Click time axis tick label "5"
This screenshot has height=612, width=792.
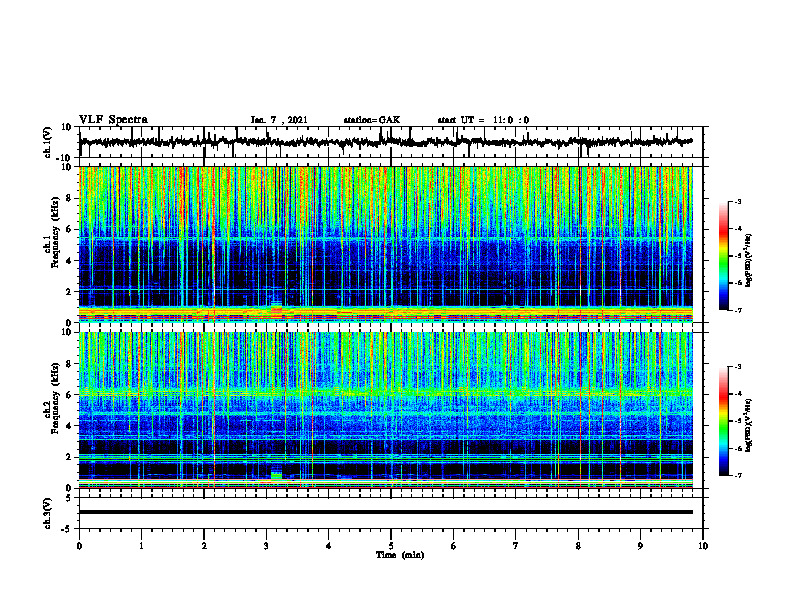391,546
